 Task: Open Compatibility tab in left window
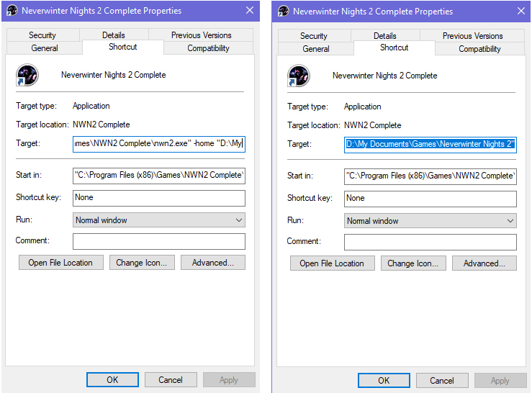(x=208, y=48)
